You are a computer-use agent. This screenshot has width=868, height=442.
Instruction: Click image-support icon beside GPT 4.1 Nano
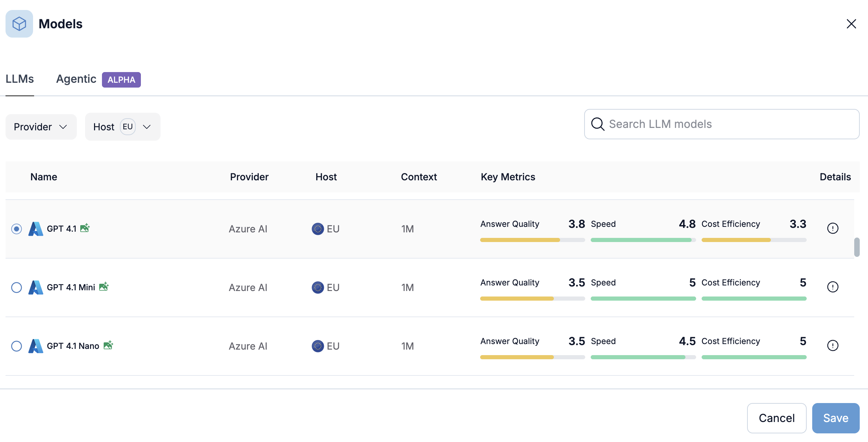[108, 345]
